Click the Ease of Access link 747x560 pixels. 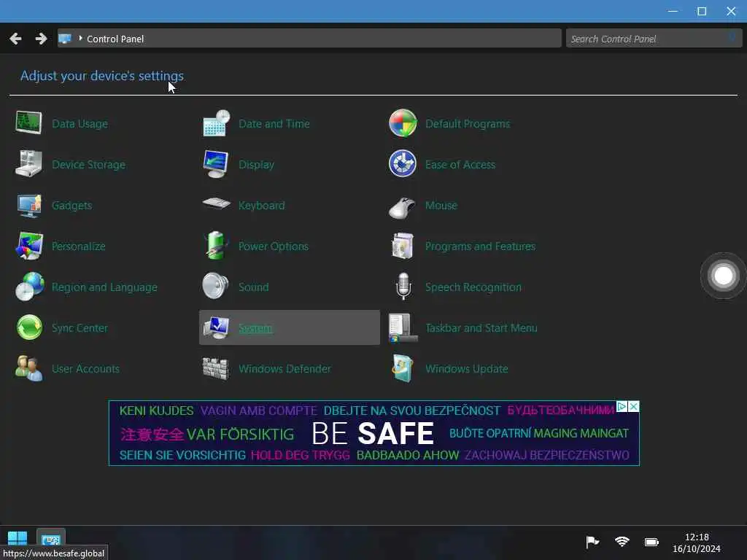(x=460, y=165)
